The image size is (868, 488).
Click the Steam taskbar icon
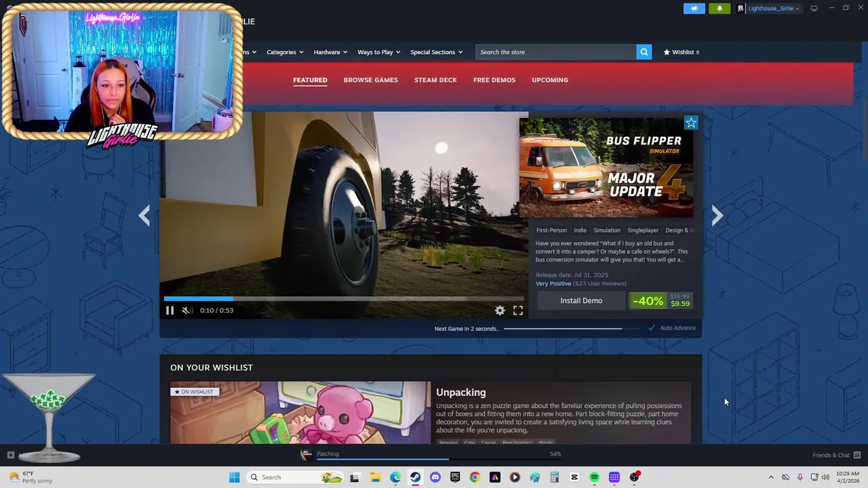click(415, 477)
